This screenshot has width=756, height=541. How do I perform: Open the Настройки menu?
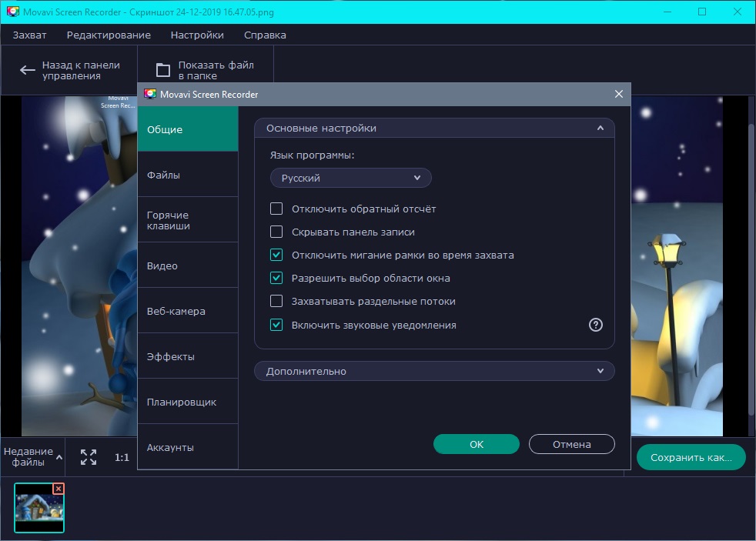click(x=197, y=35)
